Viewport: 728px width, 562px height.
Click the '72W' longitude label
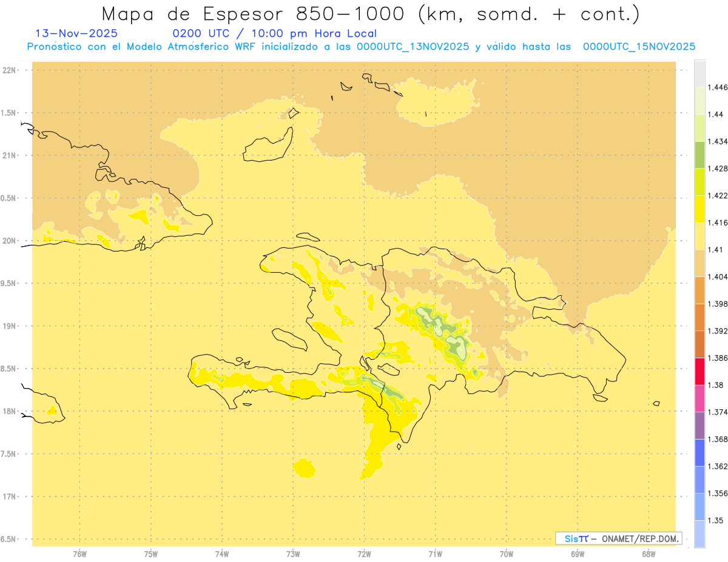coord(365,554)
